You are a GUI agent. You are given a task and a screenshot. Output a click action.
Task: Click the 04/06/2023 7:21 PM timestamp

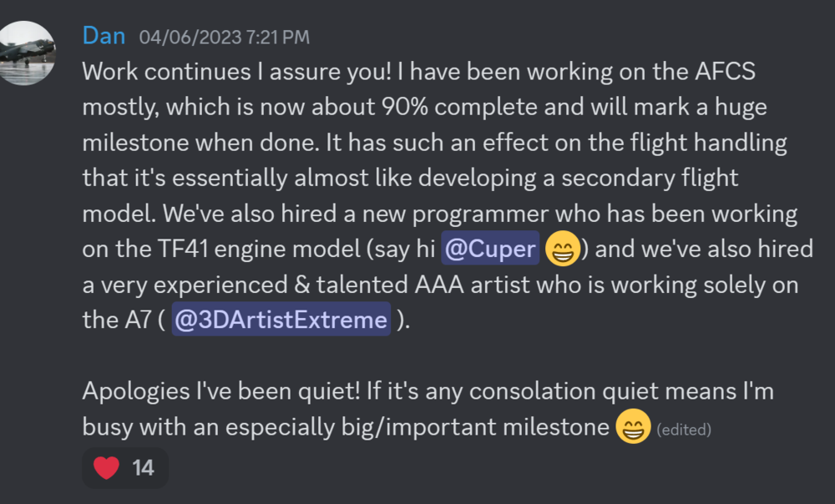[x=224, y=37]
